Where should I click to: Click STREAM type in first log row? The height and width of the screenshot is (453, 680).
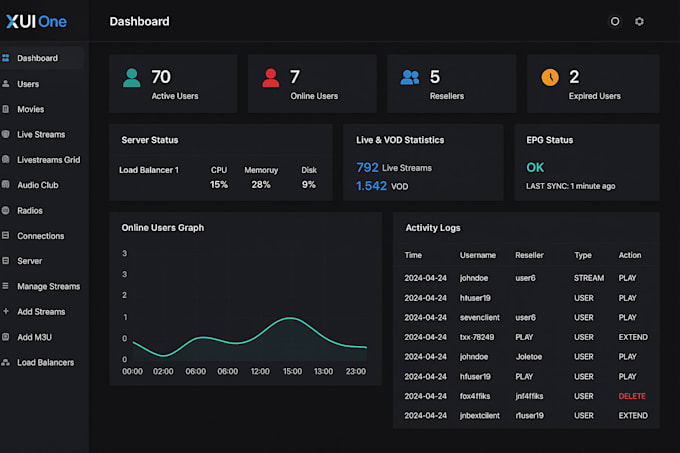pos(589,278)
